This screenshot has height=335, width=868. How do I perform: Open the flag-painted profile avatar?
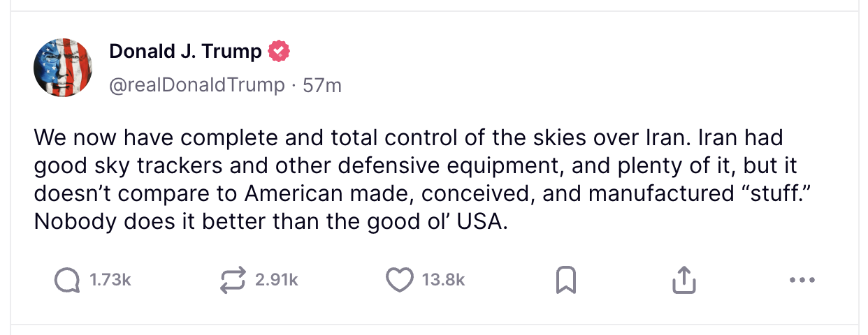point(63,67)
